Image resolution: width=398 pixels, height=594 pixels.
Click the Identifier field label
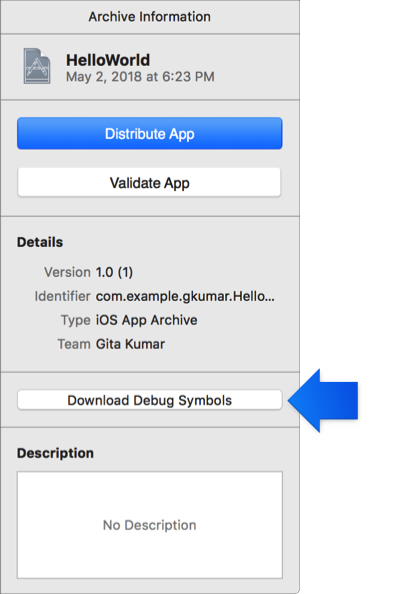pos(62,296)
